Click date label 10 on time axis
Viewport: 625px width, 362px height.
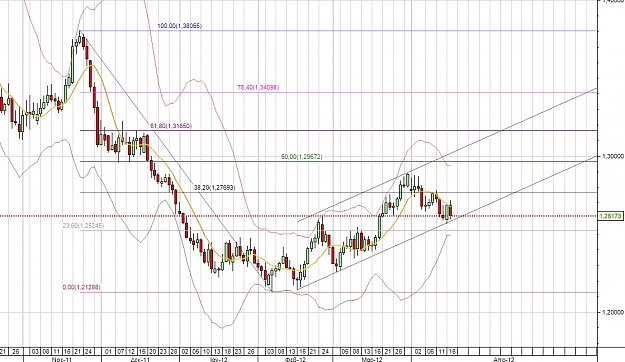pos(206,352)
